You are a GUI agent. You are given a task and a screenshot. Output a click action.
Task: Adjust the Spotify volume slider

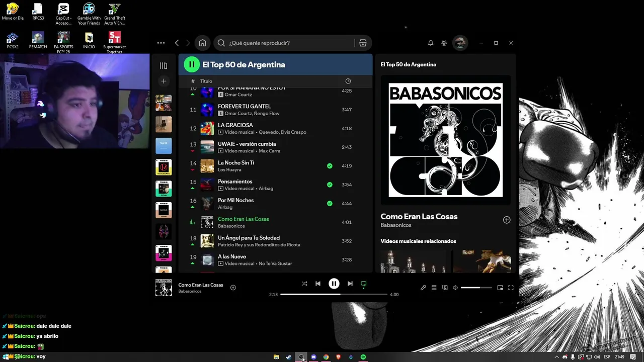tap(476, 288)
